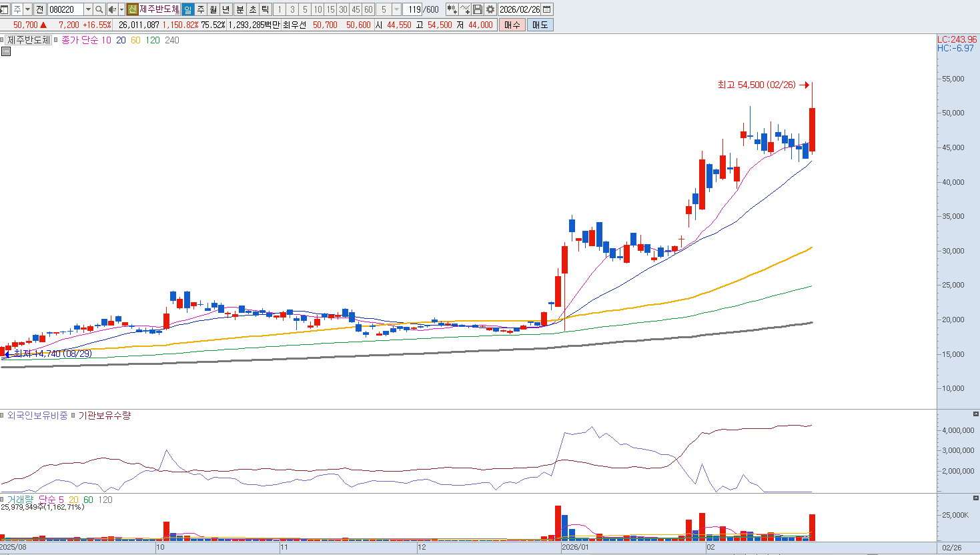Expand the tick interval dropdown next to 5
Image resolution: width=980 pixels, height=555 pixels.
click(397, 9)
